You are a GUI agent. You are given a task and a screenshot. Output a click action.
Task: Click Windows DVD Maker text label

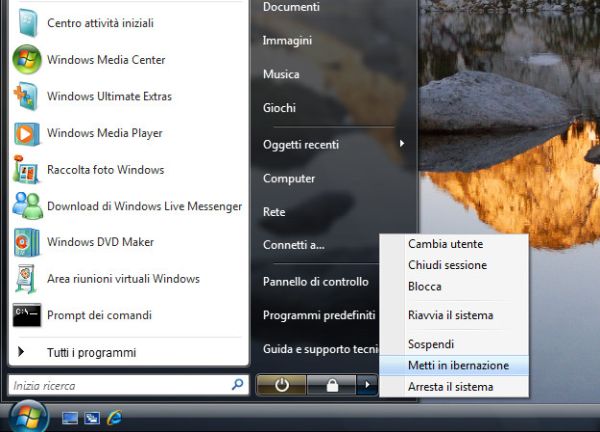coord(100,242)
